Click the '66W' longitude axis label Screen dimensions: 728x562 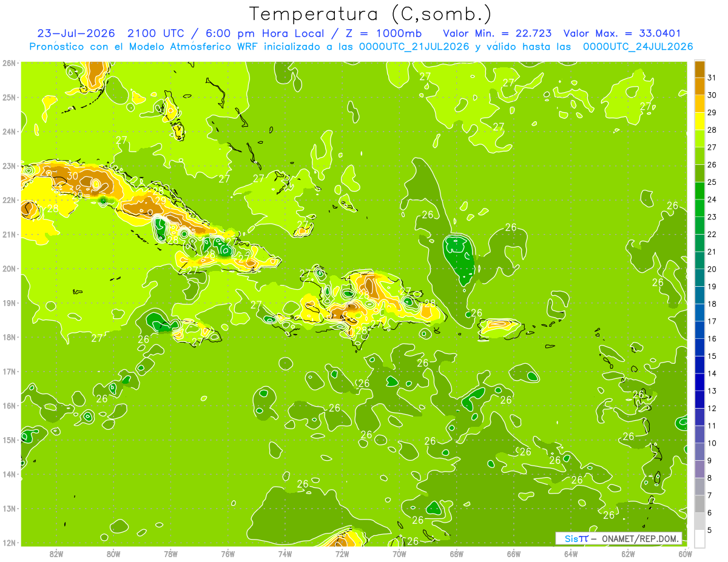point(513,554)
